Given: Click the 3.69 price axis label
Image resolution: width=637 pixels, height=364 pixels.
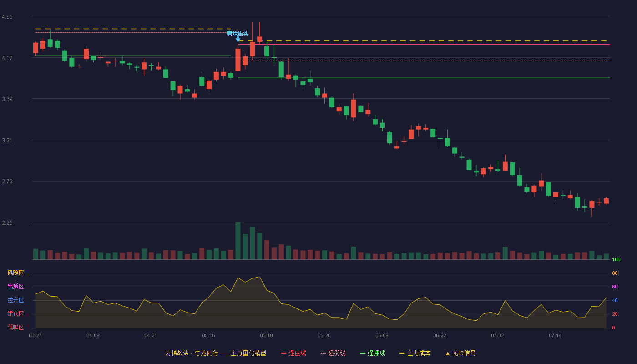Looking at the screenshot, I should point(7,99).
